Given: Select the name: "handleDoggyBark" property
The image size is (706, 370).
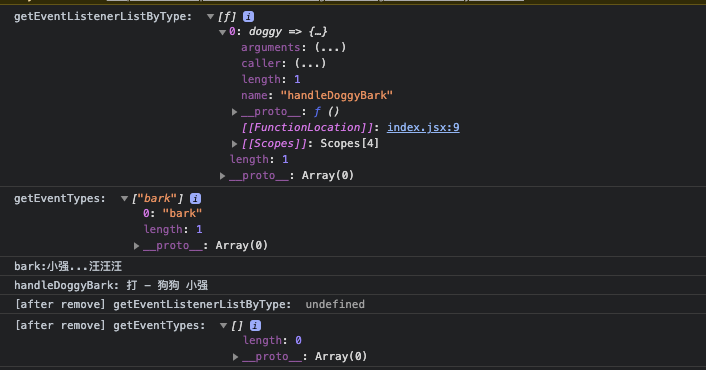Looking at the screenshot, I should 317,95.
